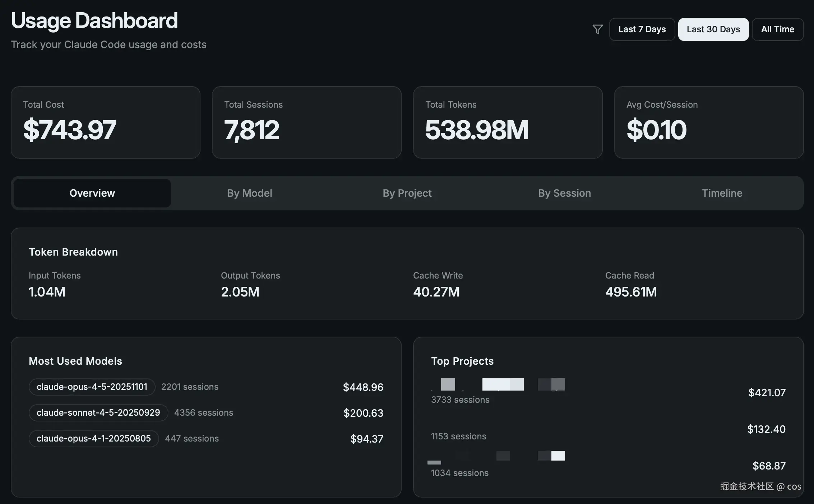This screenshot has width=814, height=504.
Task: Click the claude-sonnet-4-5-20250929 model badge
Action: click(x=98, y=413)
